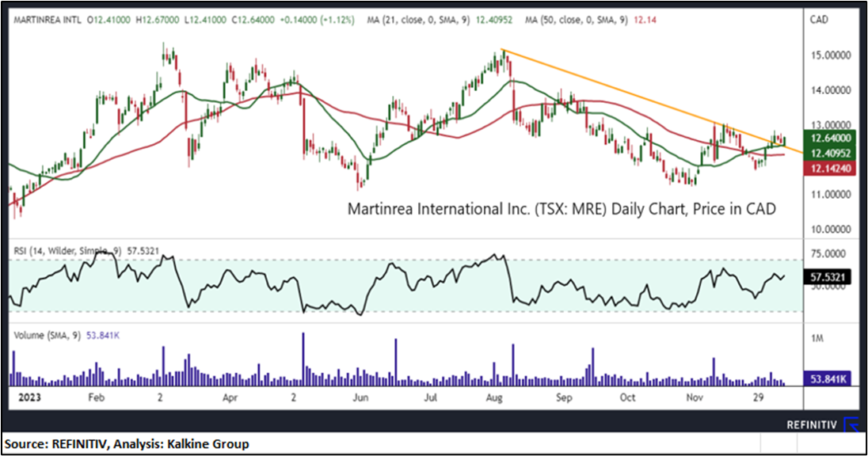Click the REFINITIV logo
Viewport: 868px width, 456px height.
(x=821, y=425)
